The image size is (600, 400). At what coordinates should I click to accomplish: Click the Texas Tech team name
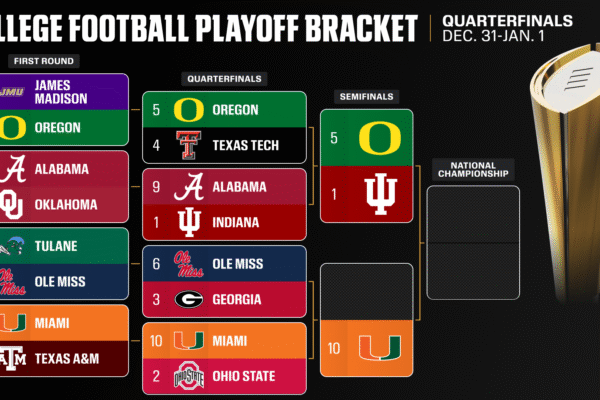(245, 147)
